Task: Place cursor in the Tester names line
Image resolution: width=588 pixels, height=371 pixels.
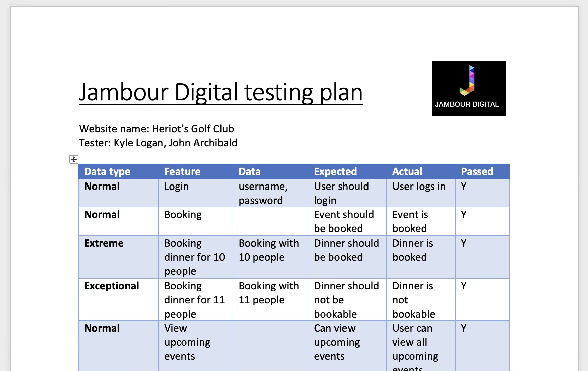Action: [x=158, y=143]
